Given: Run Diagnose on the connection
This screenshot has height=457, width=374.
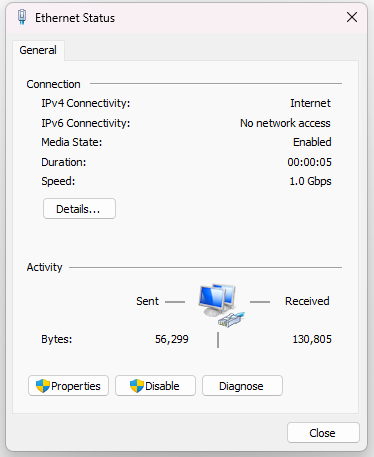Looking at the screenshot, I should tap(242, 386).
